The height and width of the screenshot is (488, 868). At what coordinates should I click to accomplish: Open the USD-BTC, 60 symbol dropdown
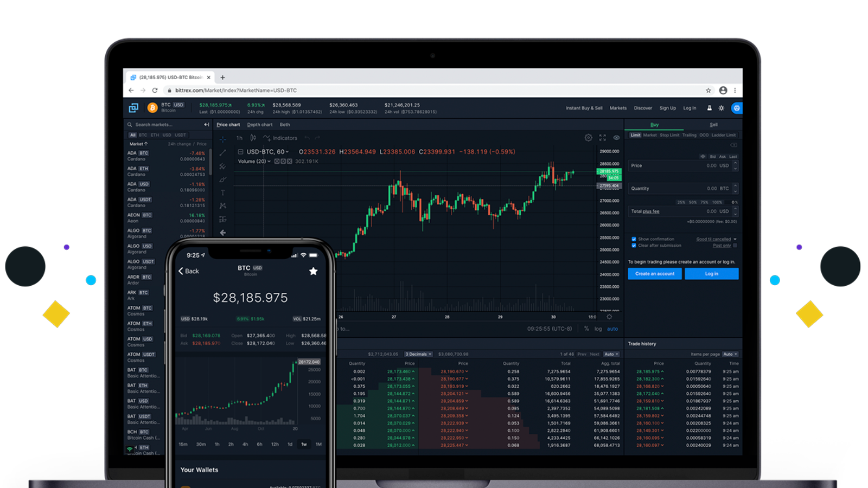[267, 152]
